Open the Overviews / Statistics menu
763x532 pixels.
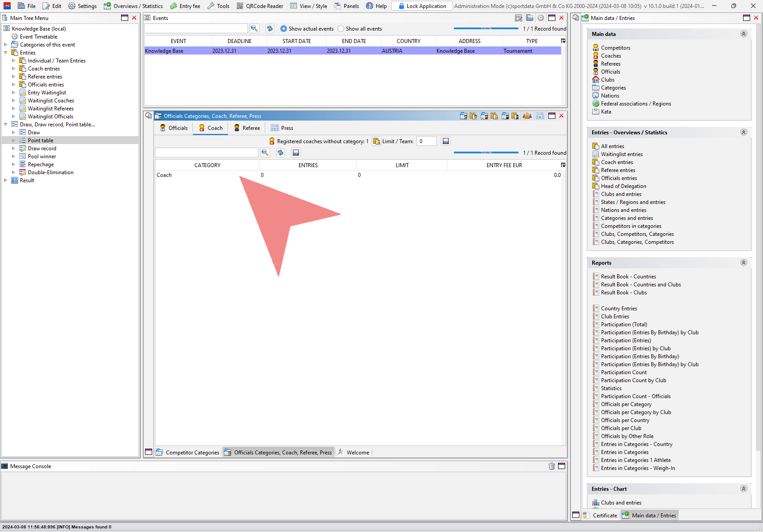(133, 6)
